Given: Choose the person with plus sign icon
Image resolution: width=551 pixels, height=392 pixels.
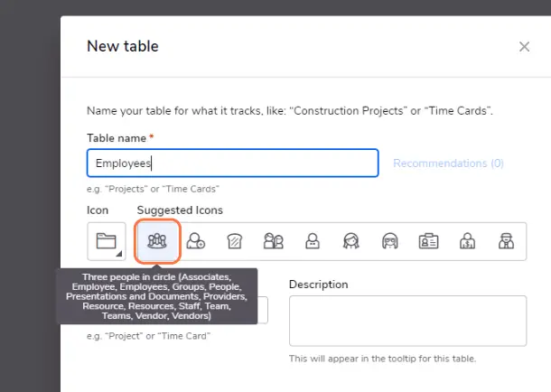Looking at the screenshot, I should click(196, 241).
